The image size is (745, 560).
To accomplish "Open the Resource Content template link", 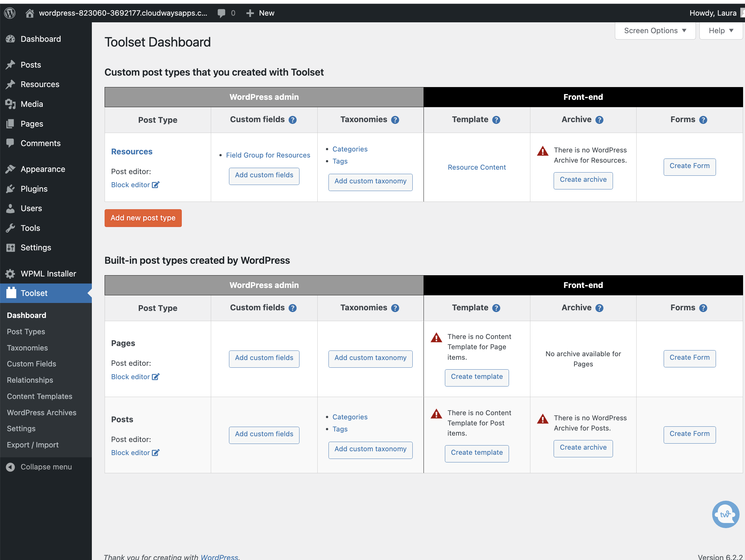I will coord(476,167).
